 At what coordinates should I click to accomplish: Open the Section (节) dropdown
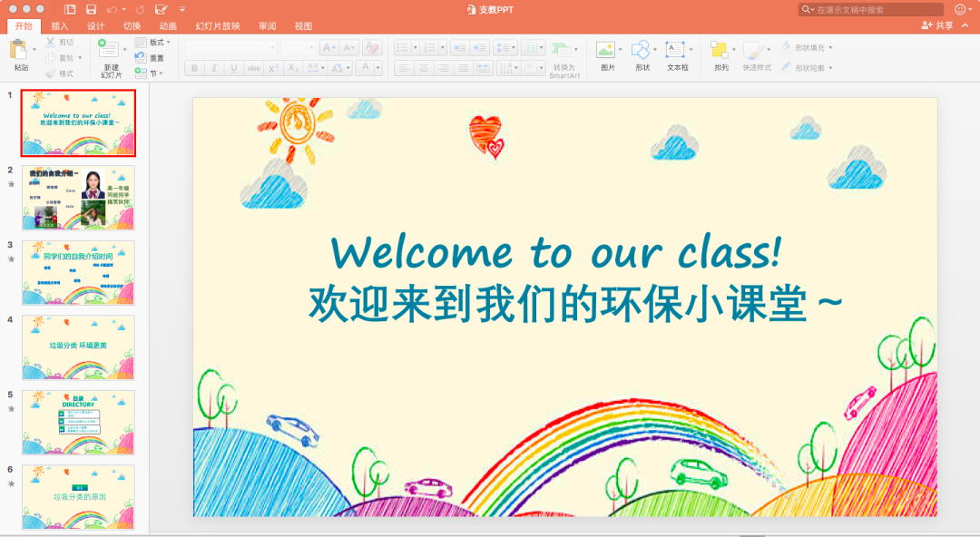(149, 73)
